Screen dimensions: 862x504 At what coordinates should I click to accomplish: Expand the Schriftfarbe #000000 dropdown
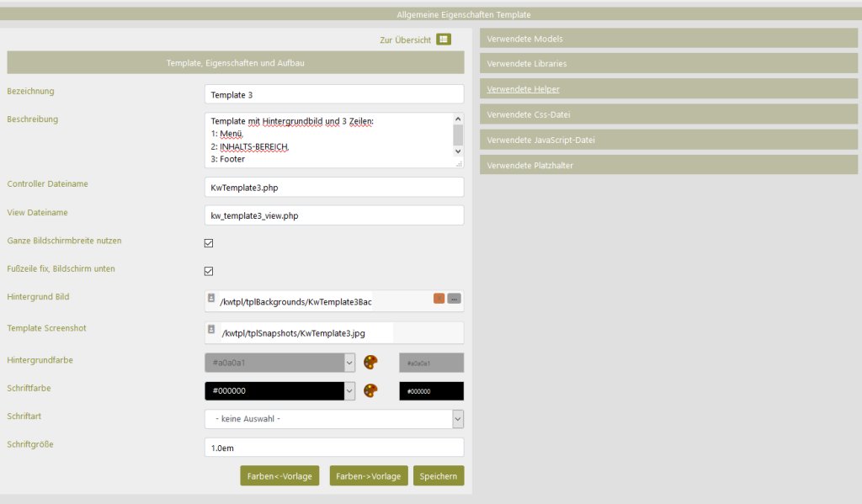[x=349, y=391]
